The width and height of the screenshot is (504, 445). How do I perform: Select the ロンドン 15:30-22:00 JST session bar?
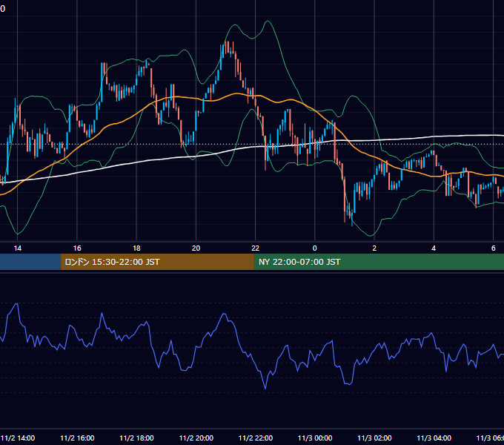[157, 262]
